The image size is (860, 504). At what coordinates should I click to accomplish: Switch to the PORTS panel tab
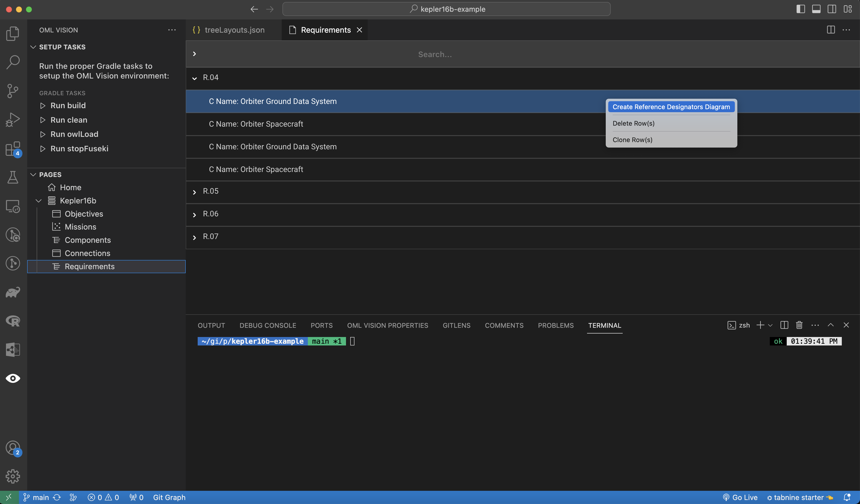322,325
